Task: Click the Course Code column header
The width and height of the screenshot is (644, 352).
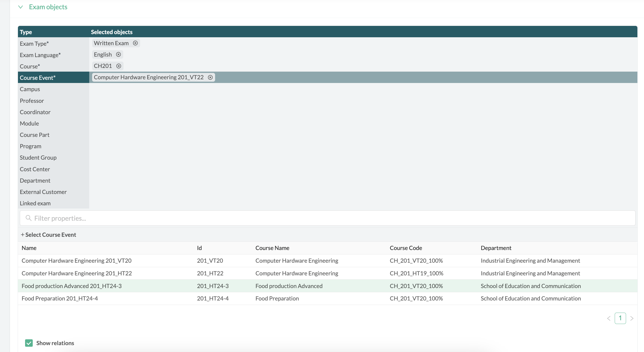Action: (406, 248)
